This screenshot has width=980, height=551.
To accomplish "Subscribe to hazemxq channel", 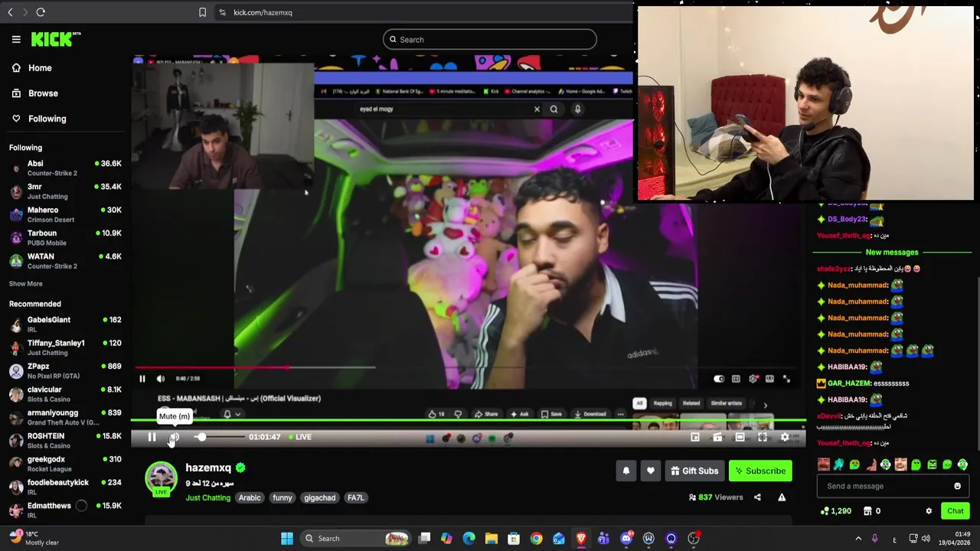I will point(760,471).
